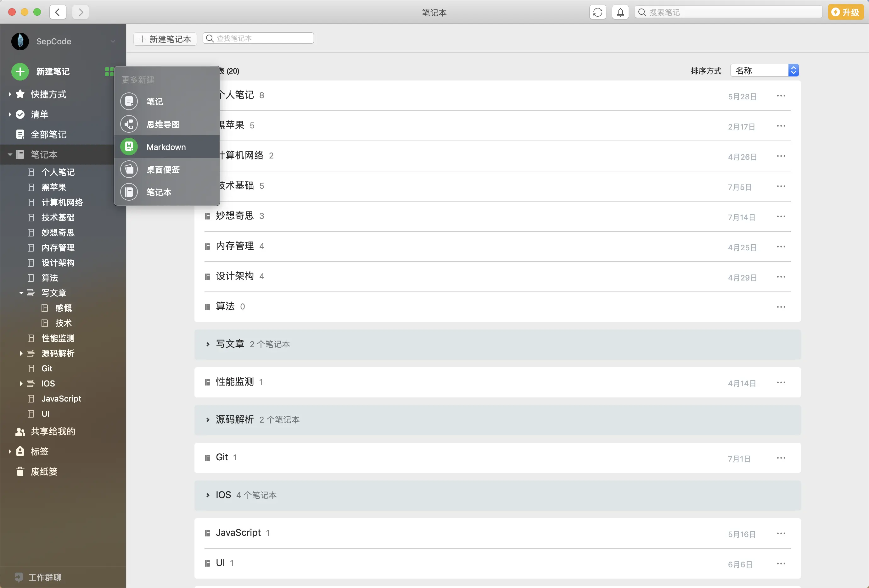The height and width of the screenshot is (588, 869).
Task: Click the green plus new note icon
Action: pos(20,71)
